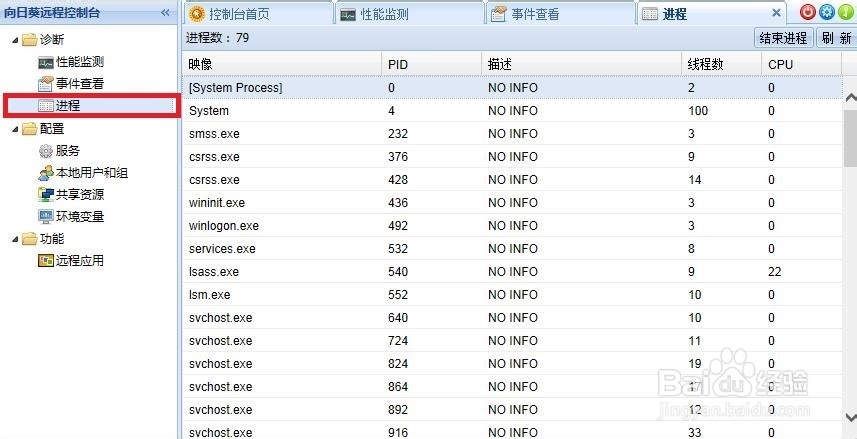The height and width of the screenshot is (439, 857).
Task: Select the lsm.exe row
Action: tap(512, 295)
